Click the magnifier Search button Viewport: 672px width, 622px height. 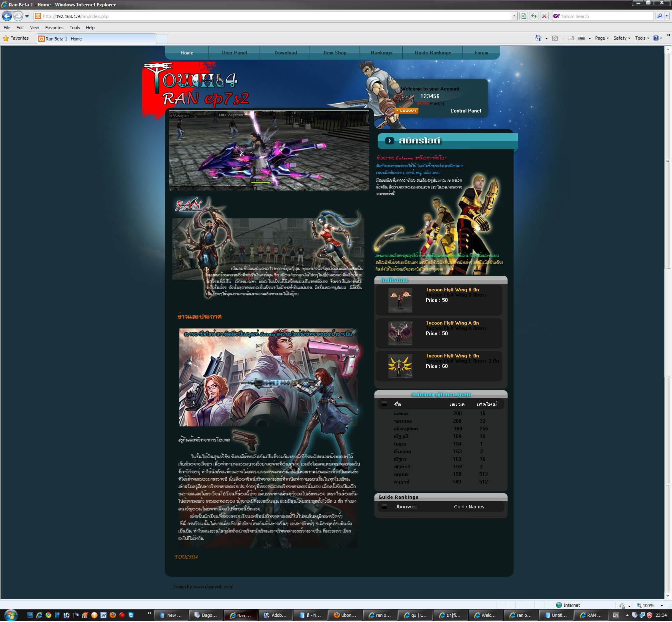coord(660,16)
